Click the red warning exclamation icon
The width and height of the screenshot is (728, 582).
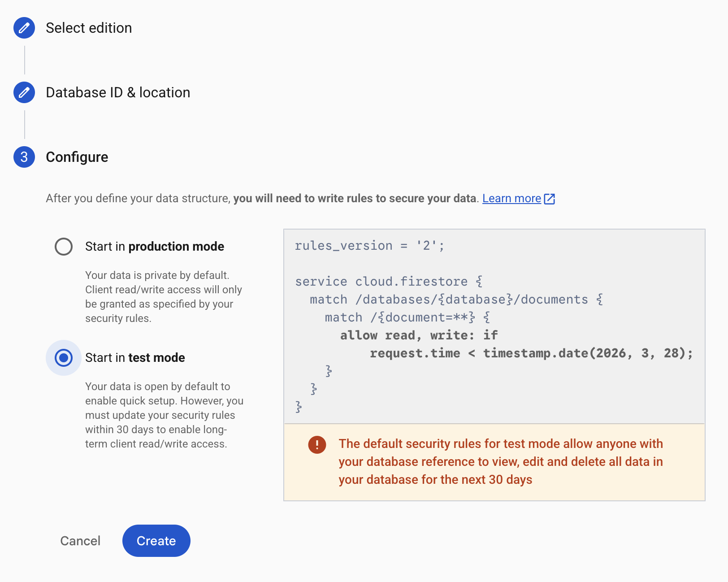tap(317, 444)
